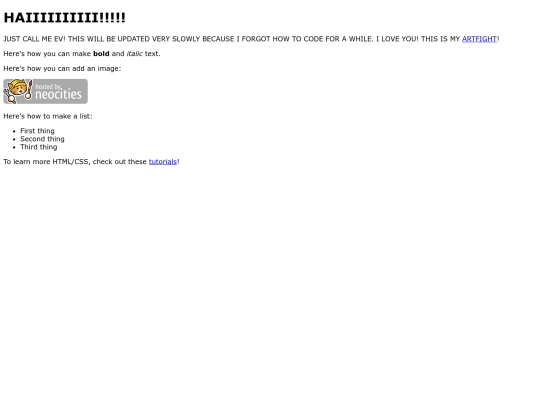540x405 pixels.
Task: Click the 'neocities' wordmark in the badge
Action: (x=59, y=94)
